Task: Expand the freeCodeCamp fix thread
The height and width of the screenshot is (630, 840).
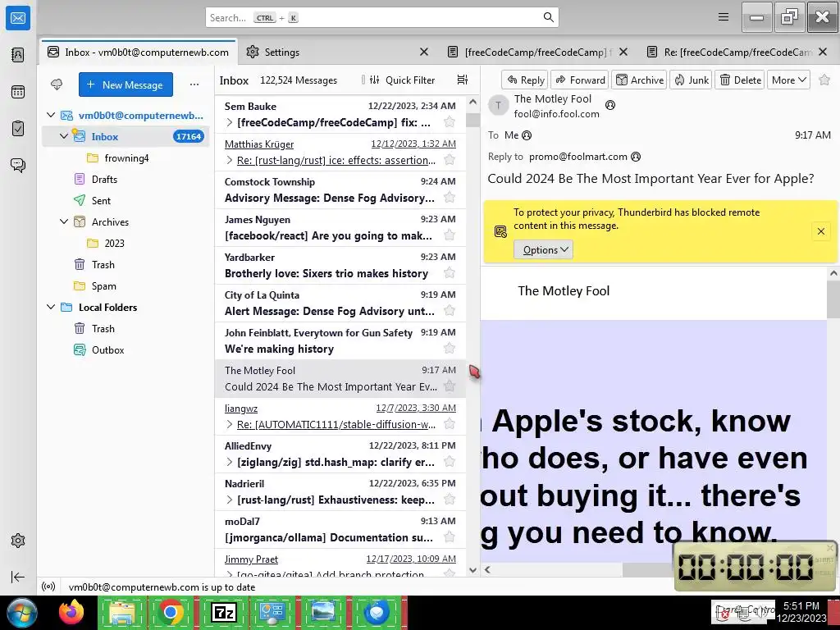Action: (230, 123)
